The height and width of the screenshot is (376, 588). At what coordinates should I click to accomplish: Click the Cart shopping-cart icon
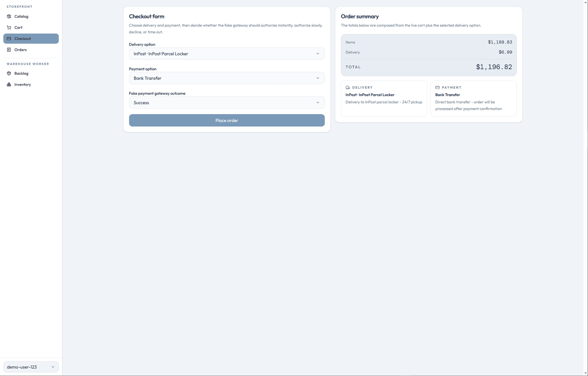click(9, 27)
